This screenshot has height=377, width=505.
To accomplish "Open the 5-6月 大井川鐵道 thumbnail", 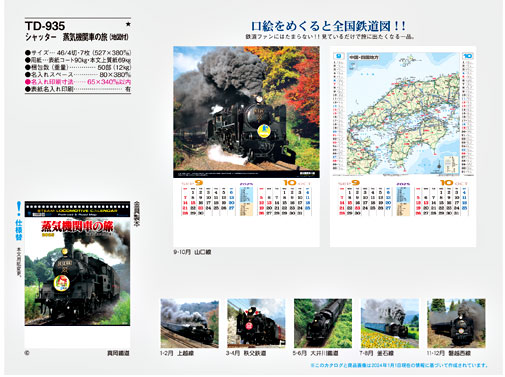I will pos(323,323).
